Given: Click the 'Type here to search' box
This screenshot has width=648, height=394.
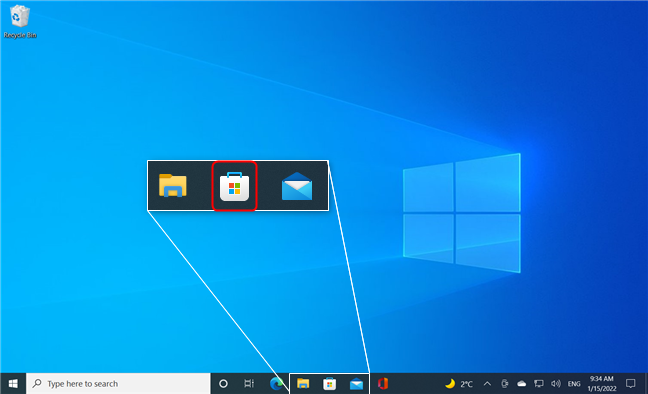Looking at the screenshot, I should pyautogui.click(x=118, y=384).
